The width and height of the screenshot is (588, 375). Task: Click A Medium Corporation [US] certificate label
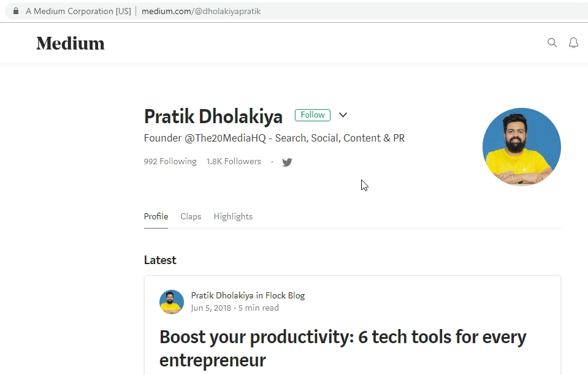click(x=78, y=11)
